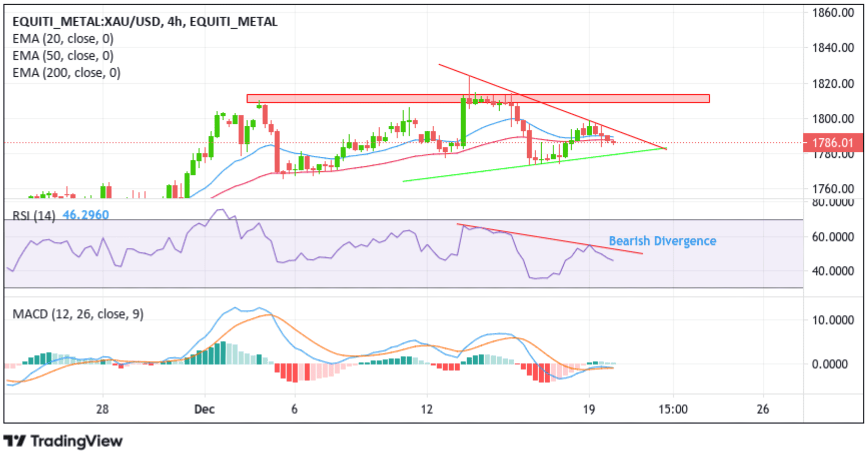Click the tall green candle near 1810
Image resolution: width=868 pixels, height=463 pixels.
463,122
